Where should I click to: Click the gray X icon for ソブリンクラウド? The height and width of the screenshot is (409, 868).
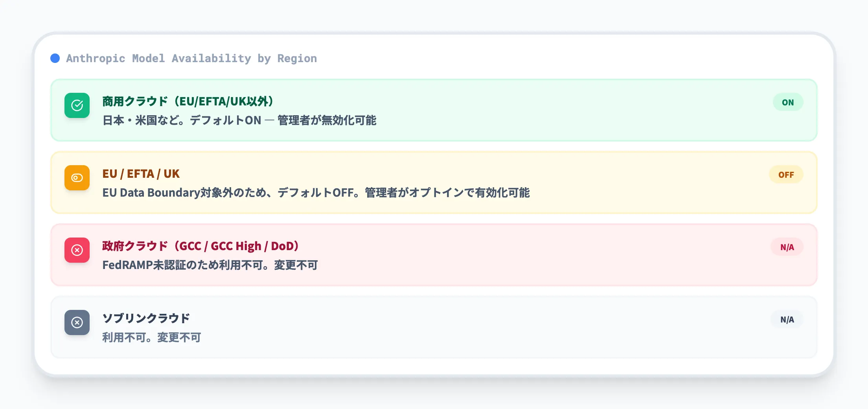pos(77,322)
